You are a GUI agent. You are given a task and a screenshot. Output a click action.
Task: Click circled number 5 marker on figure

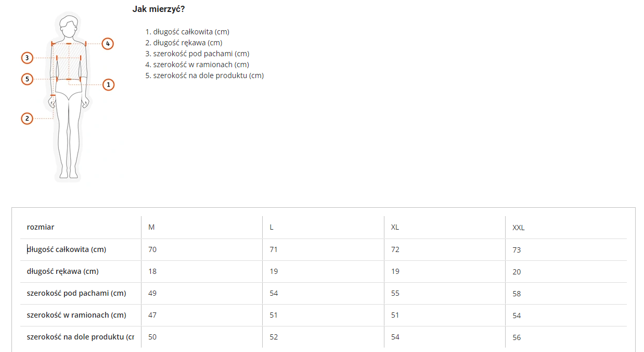click(x=27, y=79)
